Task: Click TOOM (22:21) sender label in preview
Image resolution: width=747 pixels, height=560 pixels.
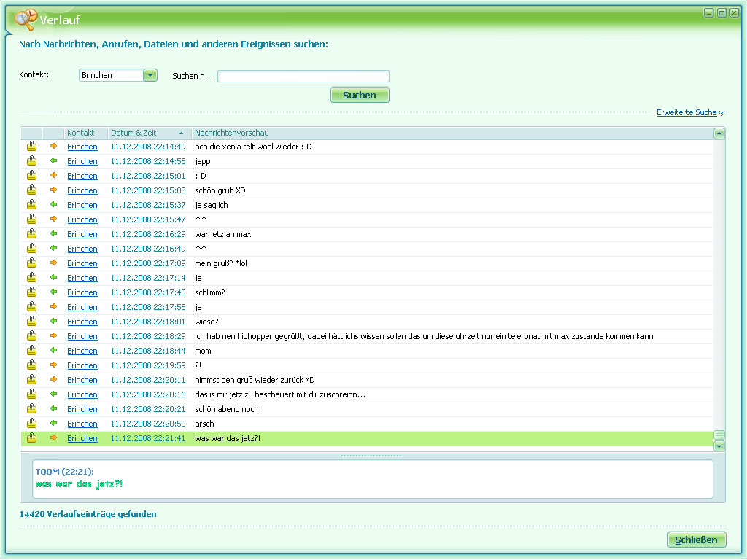Action: [64, 472]
